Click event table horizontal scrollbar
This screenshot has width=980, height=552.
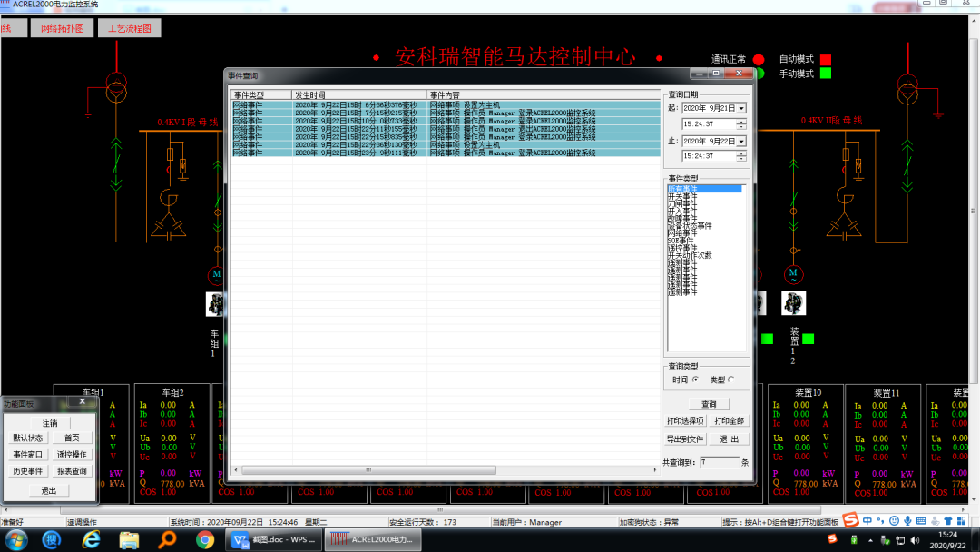click(x=368, y=469)
